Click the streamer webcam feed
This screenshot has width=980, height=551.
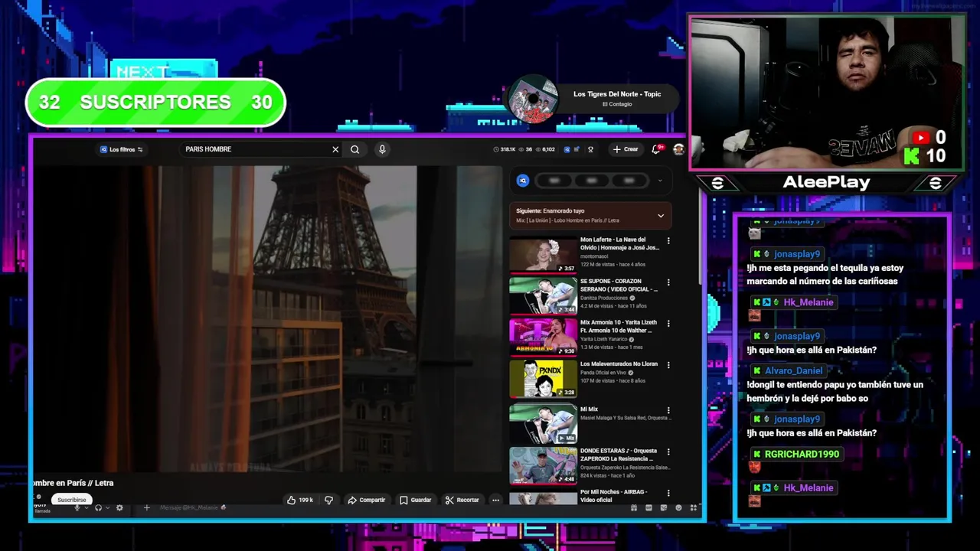tap(827, 93)
